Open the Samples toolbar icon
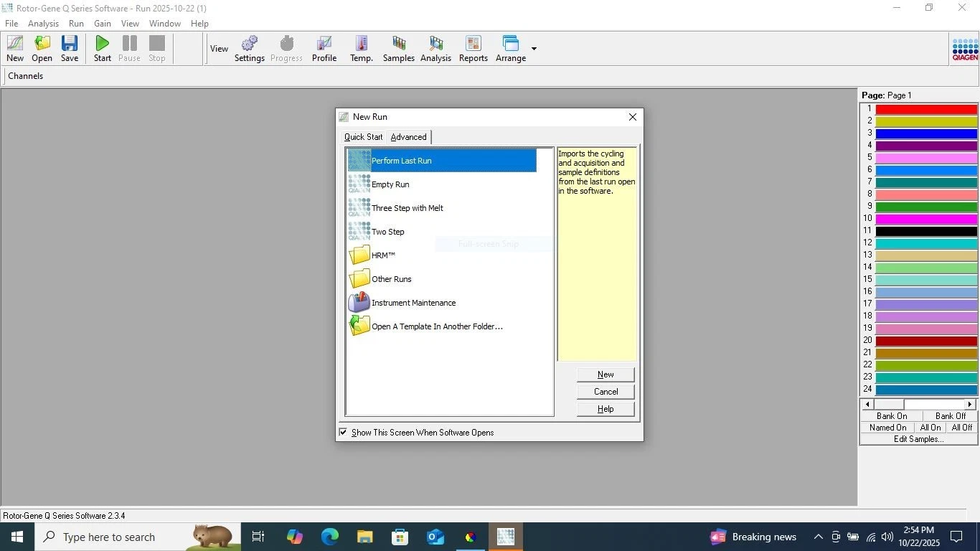 pos(398,44)
